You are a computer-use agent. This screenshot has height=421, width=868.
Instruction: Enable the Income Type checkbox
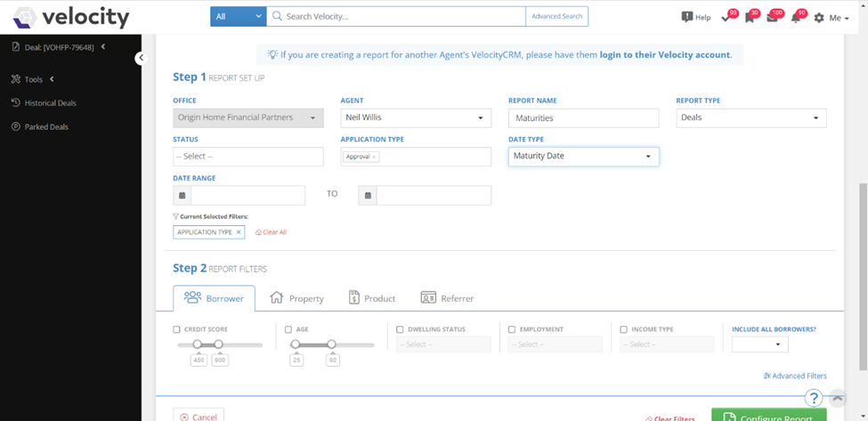(624, 329)
